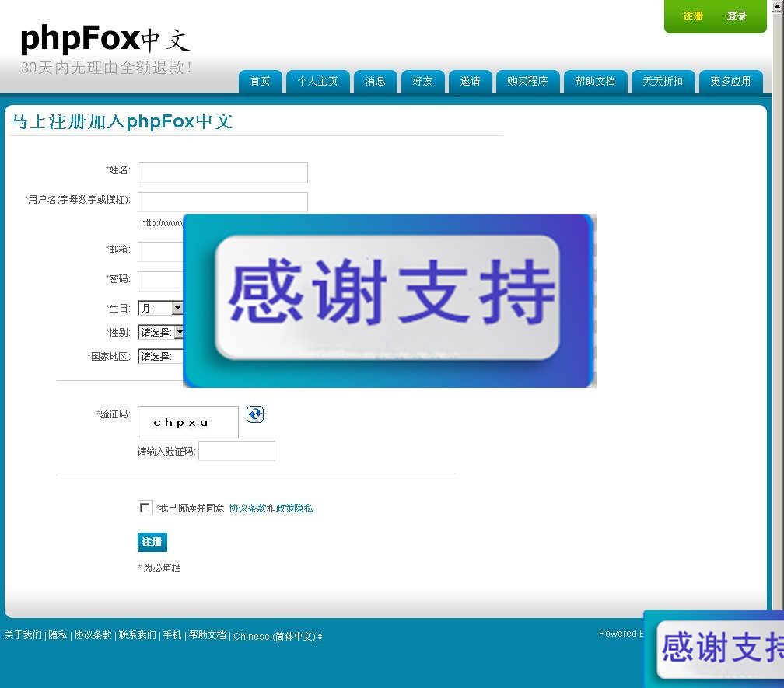Open the 隐私 footer link
The image size is (784, 688).
[x=58, y=635]
